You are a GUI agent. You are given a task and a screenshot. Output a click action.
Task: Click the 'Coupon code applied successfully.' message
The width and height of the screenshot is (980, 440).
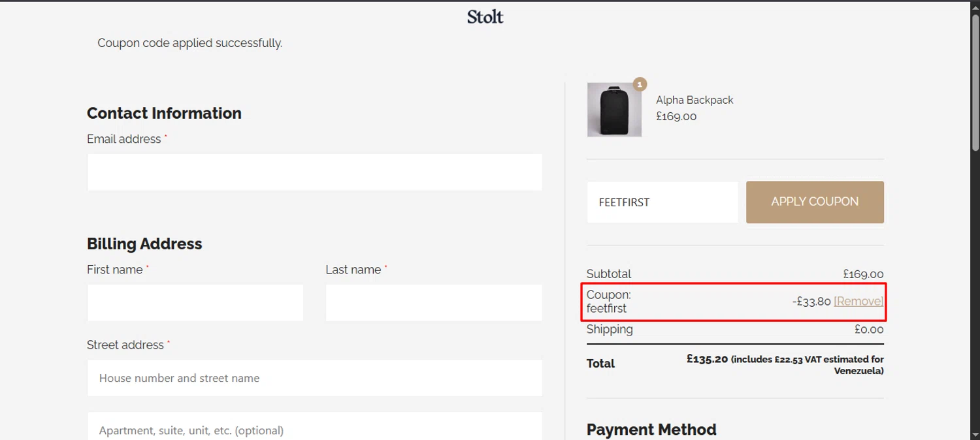pos(190,43)
